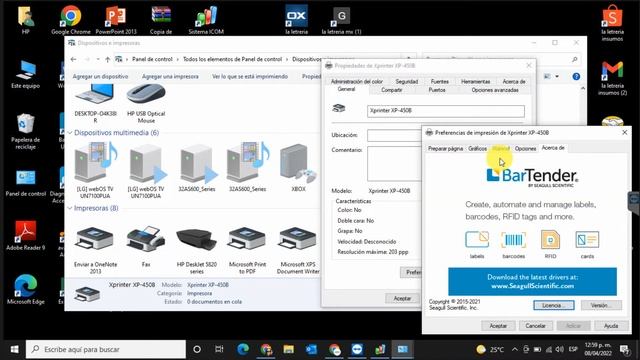Open Seguridad tab in Propiedades window
The height and width of the screenshot is (360, 640).
pyautogui.click(x=407, y=82)
